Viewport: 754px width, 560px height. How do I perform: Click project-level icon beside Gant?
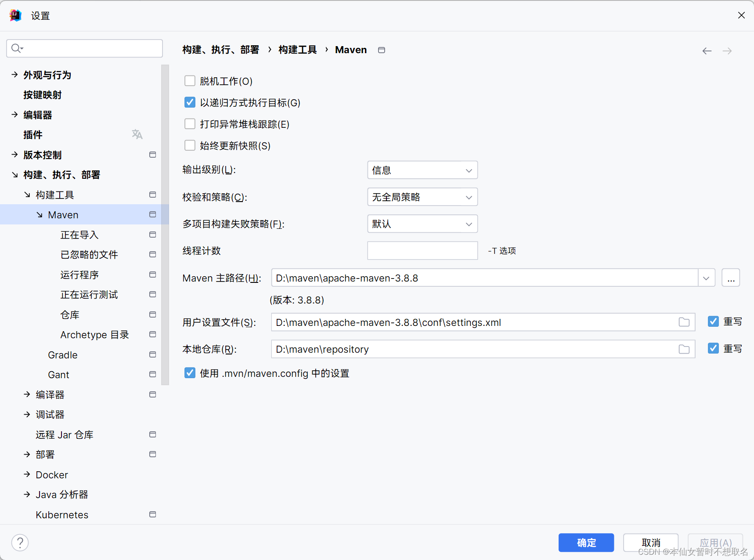click(152, 374)
